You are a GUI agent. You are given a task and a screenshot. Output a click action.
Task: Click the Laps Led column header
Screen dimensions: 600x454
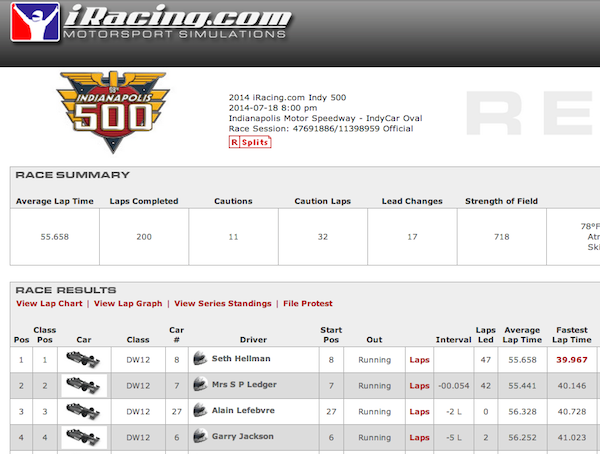(x=486, y=335)
